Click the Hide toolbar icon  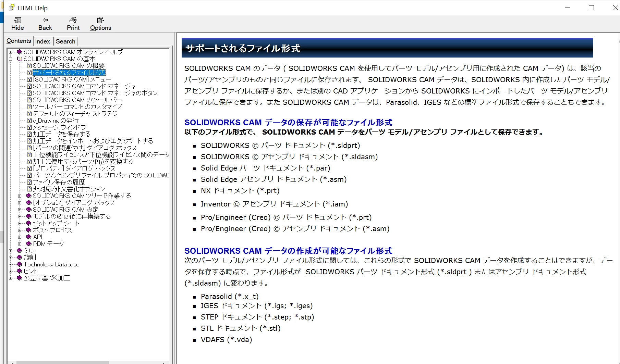[x=17, y=20]
